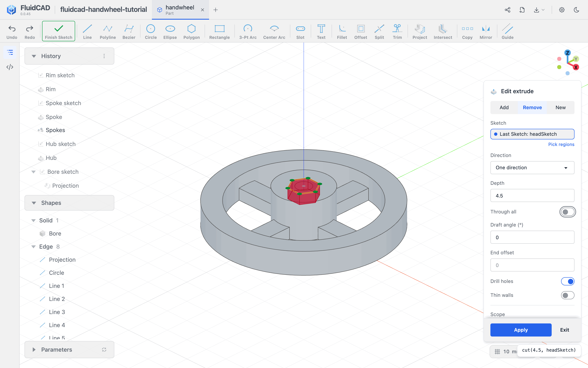Select Spokes in the history list

point(55,130)
